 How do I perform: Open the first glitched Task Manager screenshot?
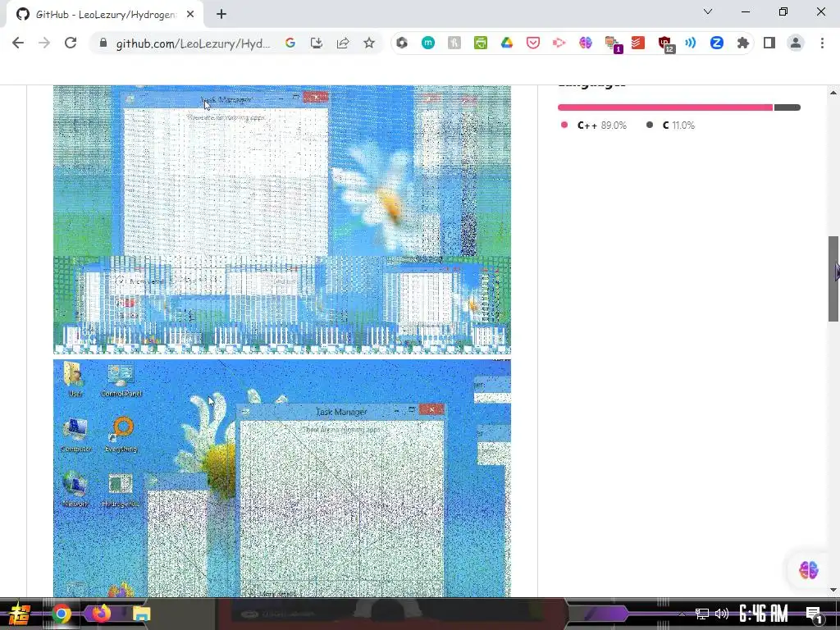pyautogui.click(x=282, y=220)
